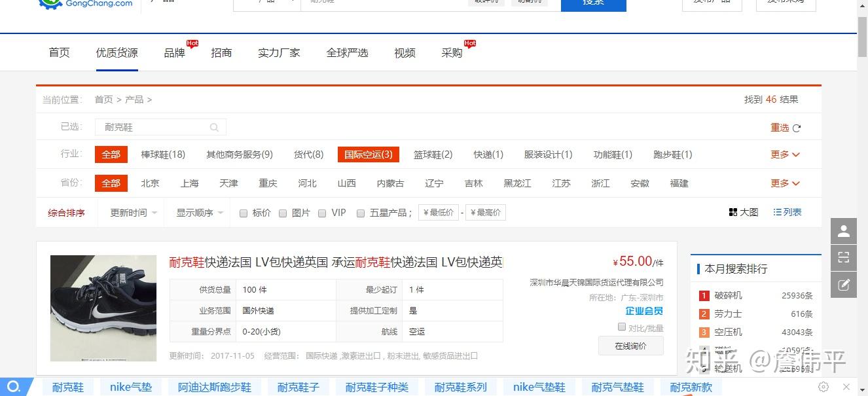This screenshot has width=868, height=396.
Task: Click the 重选 refresh icon
Action: (797, 128)
